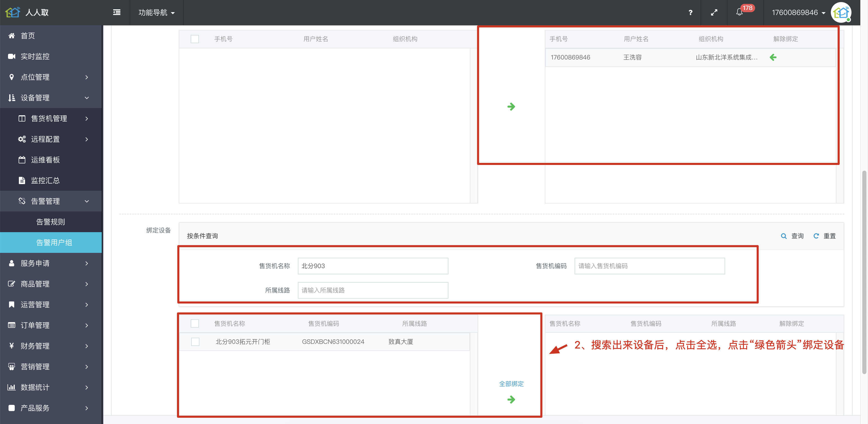Click 查询 search button
Screen dimensions: 868x424
(x=792, y=236)
